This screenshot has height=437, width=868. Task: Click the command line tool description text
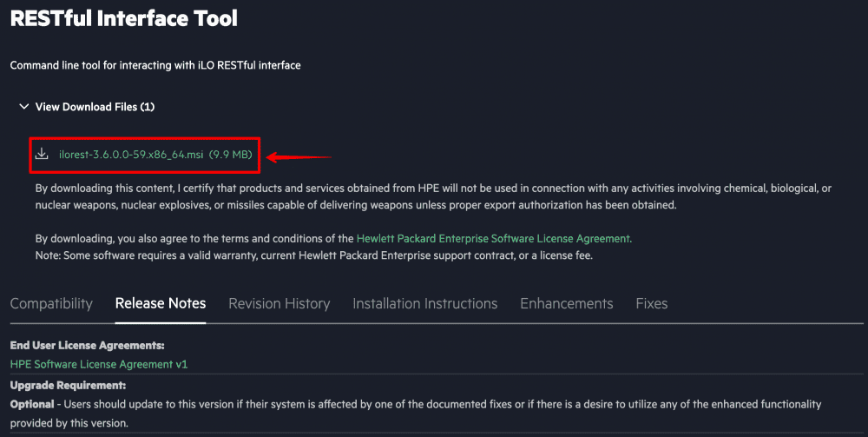[x=155, y=65]
